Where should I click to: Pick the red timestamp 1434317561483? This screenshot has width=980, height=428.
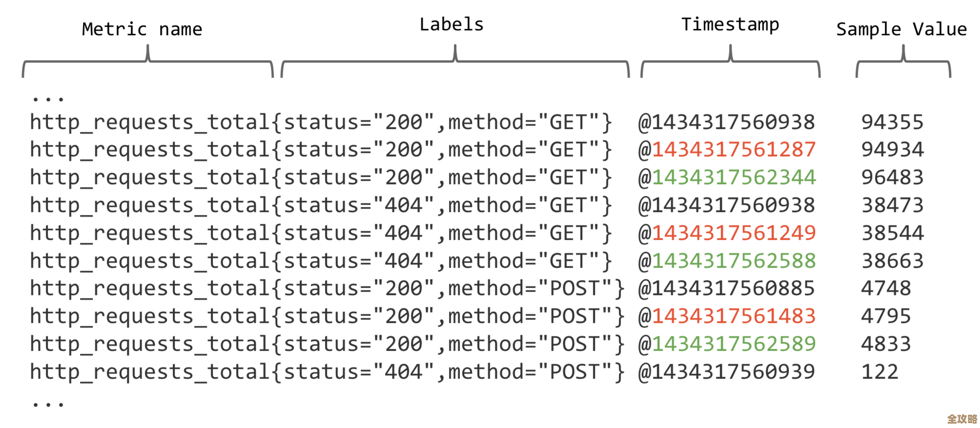coord(734,316)
